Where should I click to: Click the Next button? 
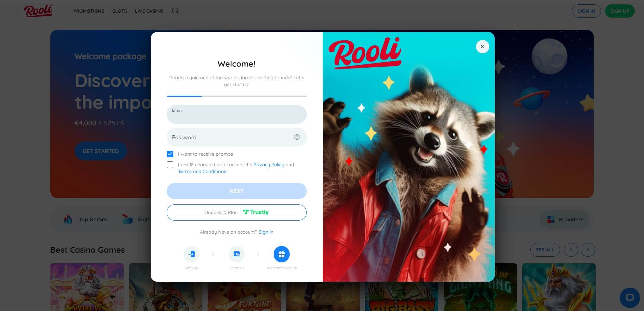point(237,191)
